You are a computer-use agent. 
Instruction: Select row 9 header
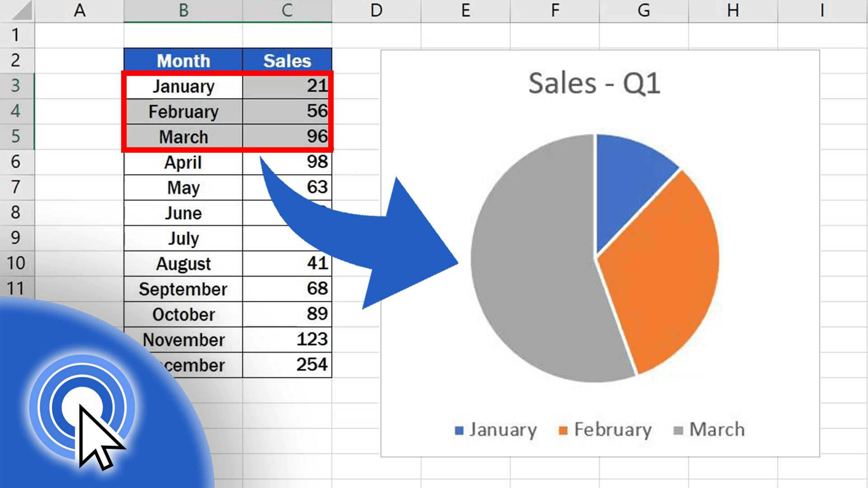pyautogui.click(x=17, y=237)
